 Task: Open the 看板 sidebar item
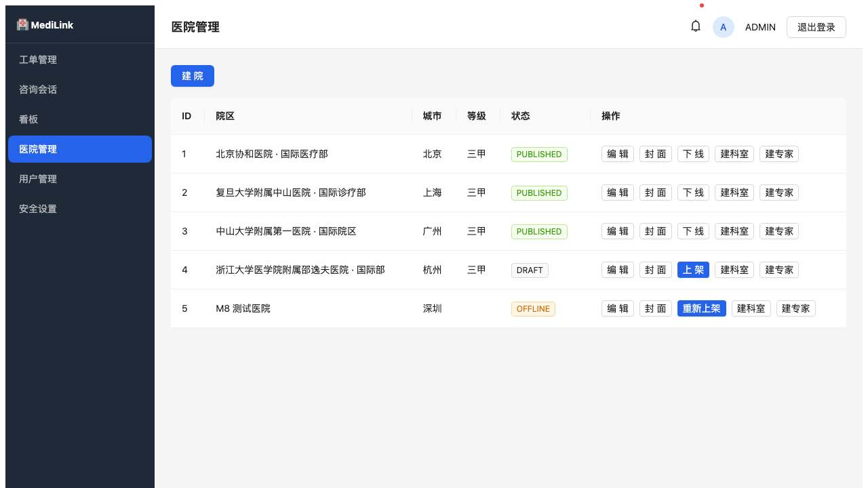tap(80, 119)
